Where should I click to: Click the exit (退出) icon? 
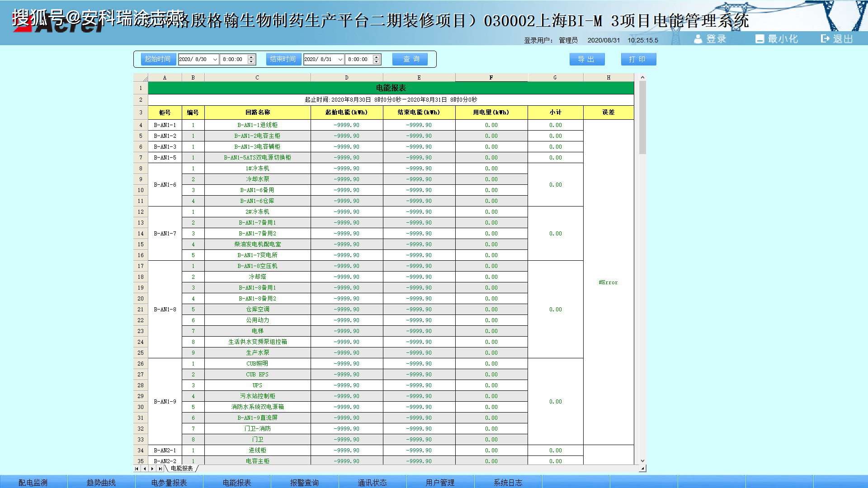coord(825,39)
